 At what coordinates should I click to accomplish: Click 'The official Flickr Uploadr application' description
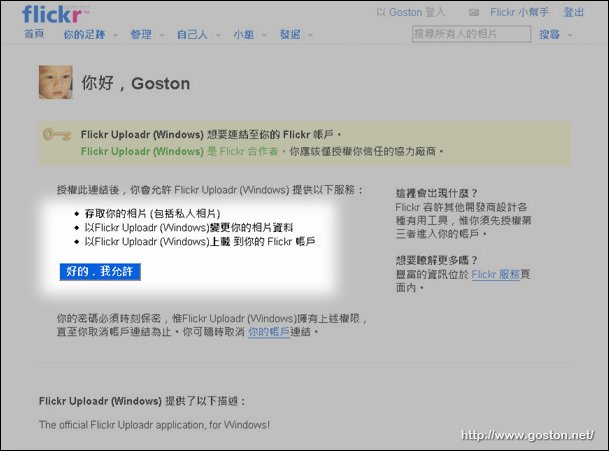154,425
